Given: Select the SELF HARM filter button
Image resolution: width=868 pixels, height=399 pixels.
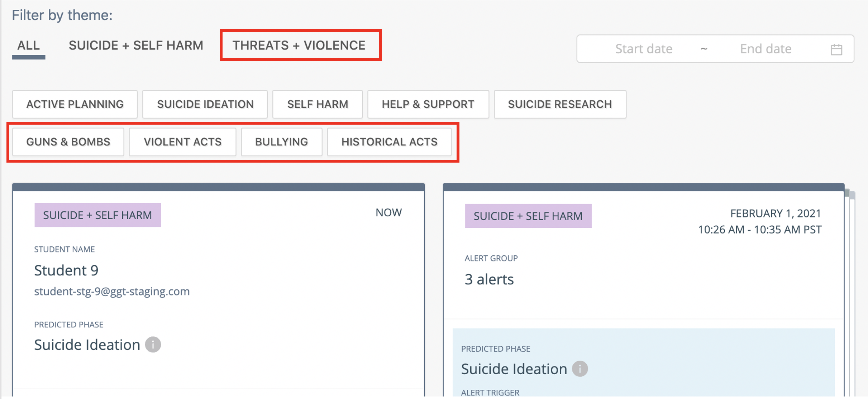Looking at the screenshot, I should (x=318, y=104).
